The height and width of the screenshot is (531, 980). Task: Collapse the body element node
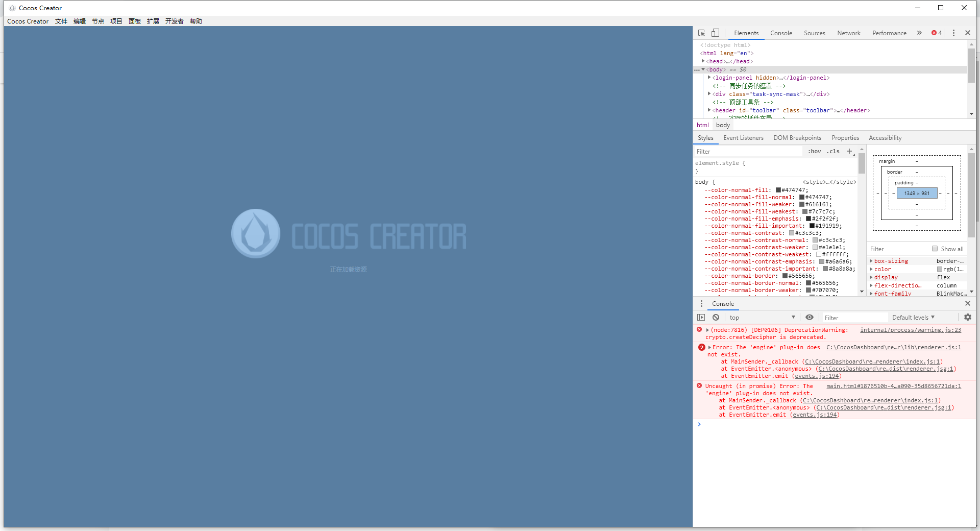pyautogui.click(x=703, y=69)
